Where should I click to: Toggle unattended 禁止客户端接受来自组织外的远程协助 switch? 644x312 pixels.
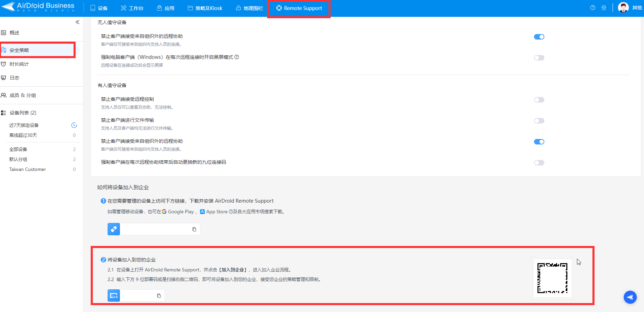pyautogui.click(x=539, y=37)
